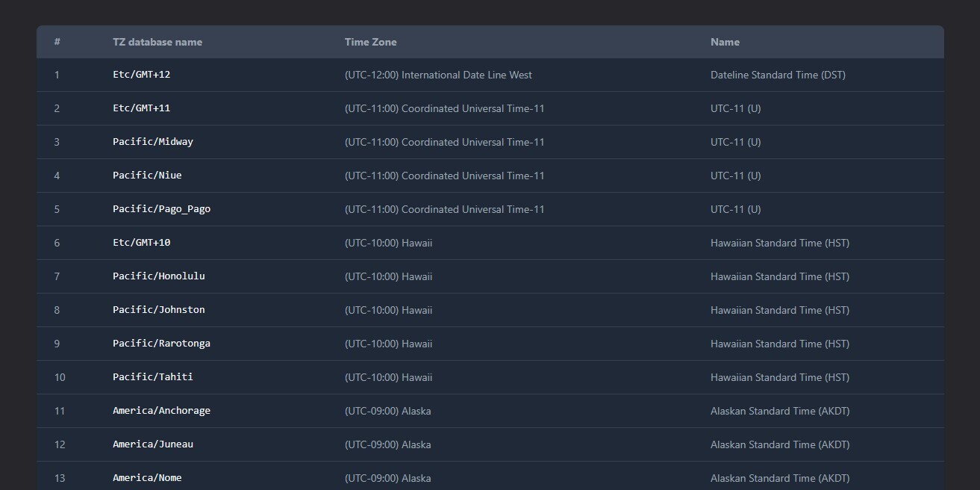Image resolution: width=980 pixels, height=490 pixels.
Task: Click the # column header
Action: tap(57, 43)
